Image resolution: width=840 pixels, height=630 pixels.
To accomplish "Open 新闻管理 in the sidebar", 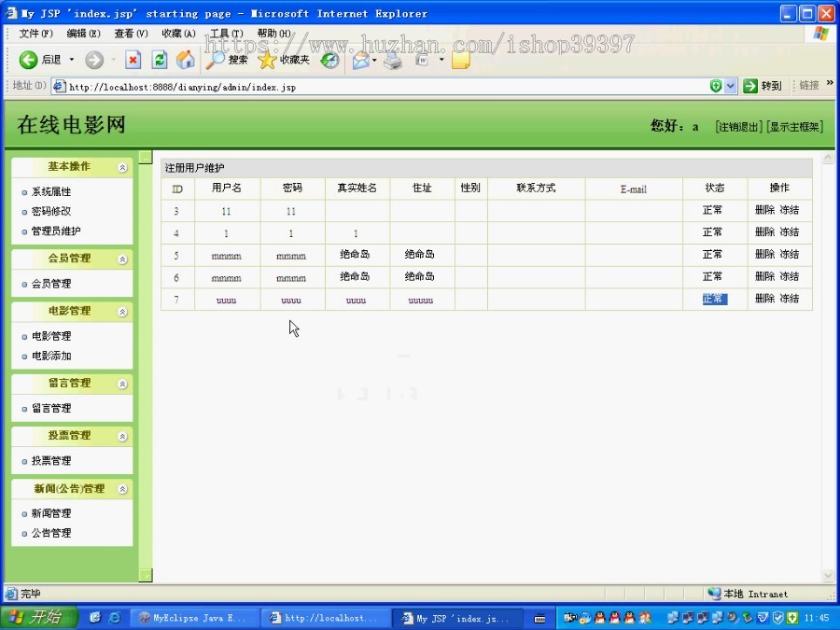I will tap(51, 513).
